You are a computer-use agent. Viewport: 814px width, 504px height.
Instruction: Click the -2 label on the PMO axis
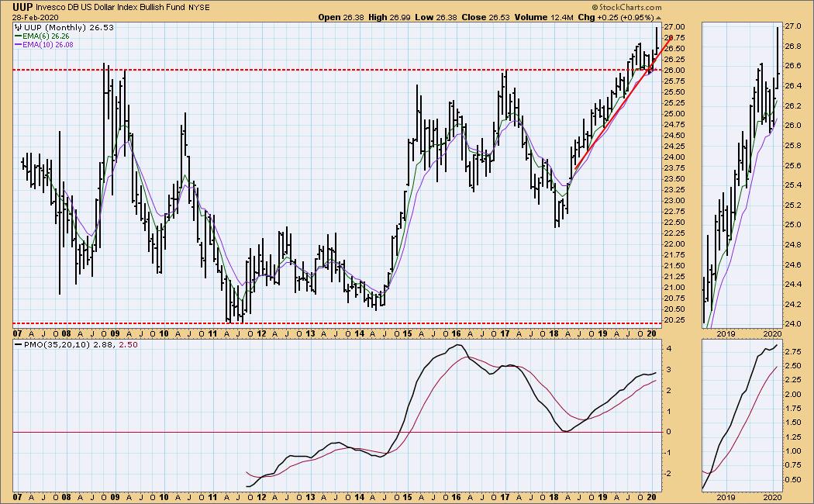pos(669,474)
